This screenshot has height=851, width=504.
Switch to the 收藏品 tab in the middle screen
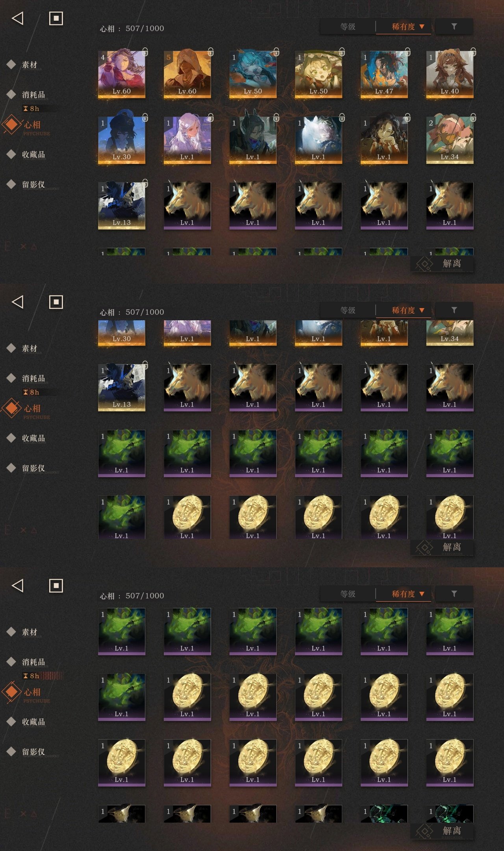pyautogui.click(x=33, y=438)
